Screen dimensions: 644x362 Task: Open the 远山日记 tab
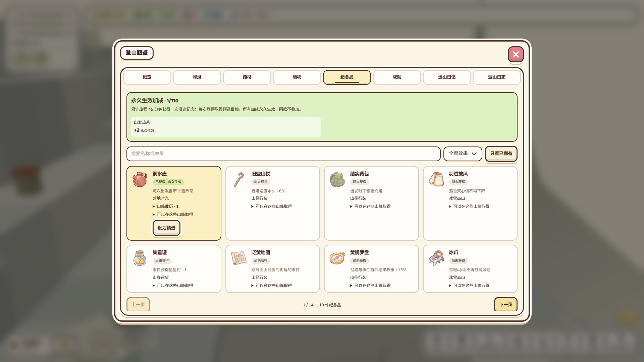[x=447, y=77]
